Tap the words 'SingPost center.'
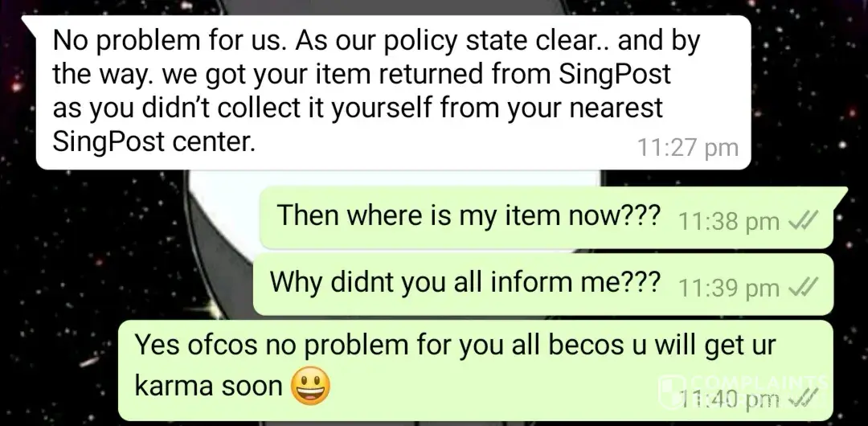 click(x=154, y=141)
